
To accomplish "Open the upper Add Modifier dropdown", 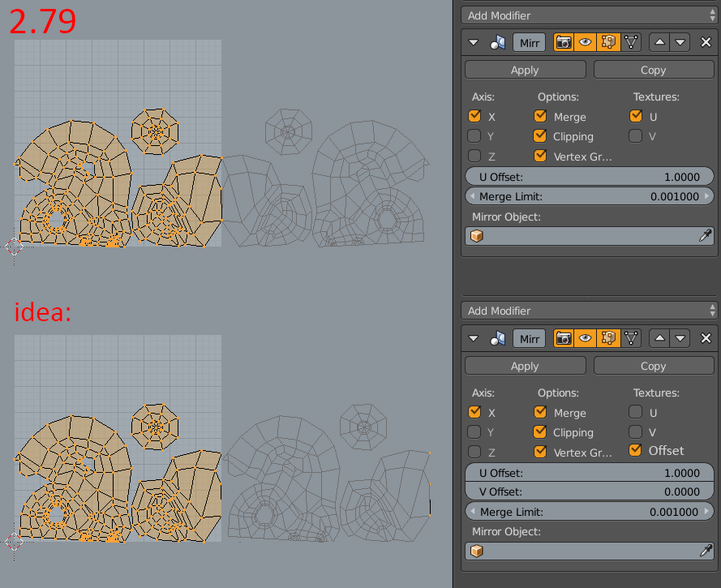I will point(589,15).
